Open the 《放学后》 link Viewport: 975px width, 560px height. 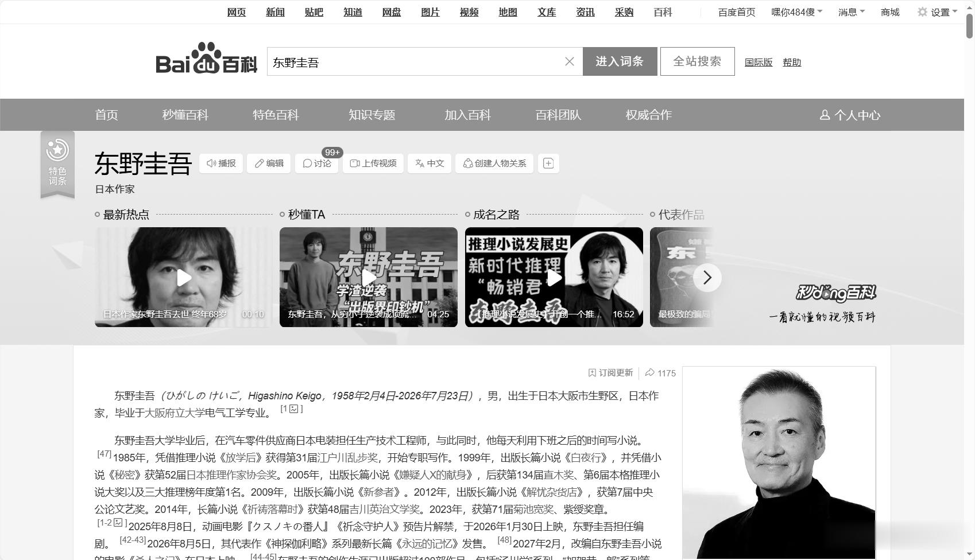pyautogui.click(x=241, y=457)
